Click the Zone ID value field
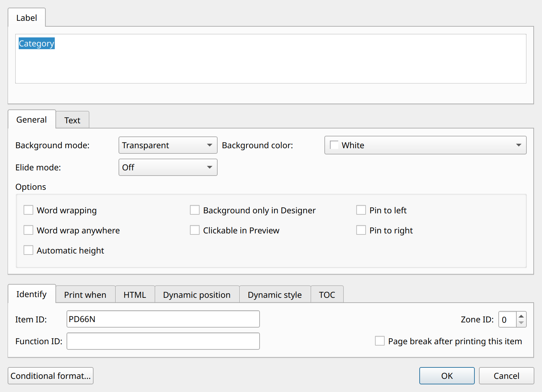This screenshot has width=542, height=392. [508, 319]
